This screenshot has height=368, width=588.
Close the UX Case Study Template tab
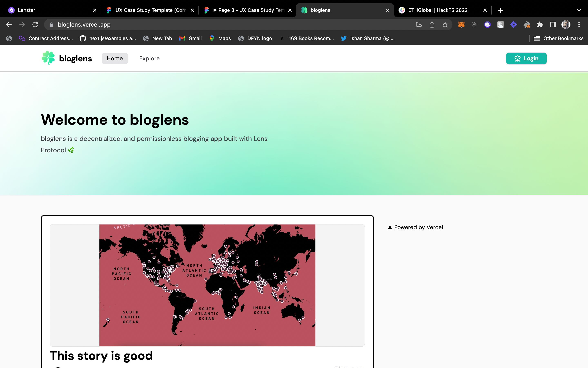192,10
